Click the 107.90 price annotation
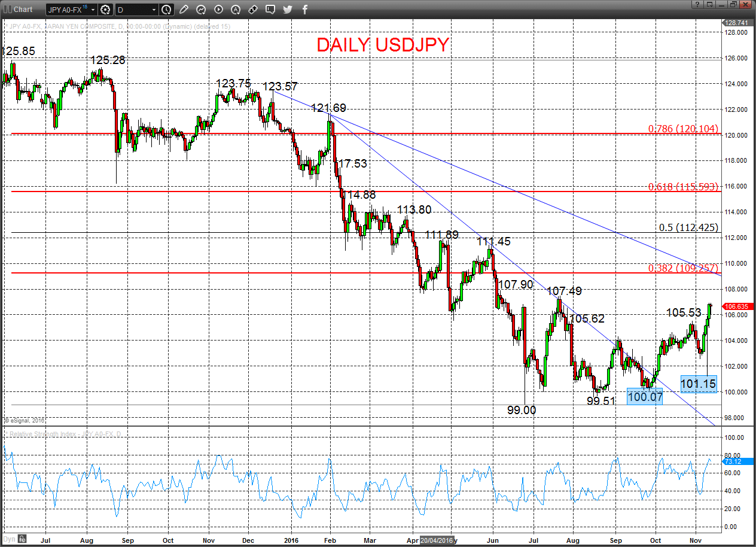This screenshot has height=547, width=756. point(516,284)
